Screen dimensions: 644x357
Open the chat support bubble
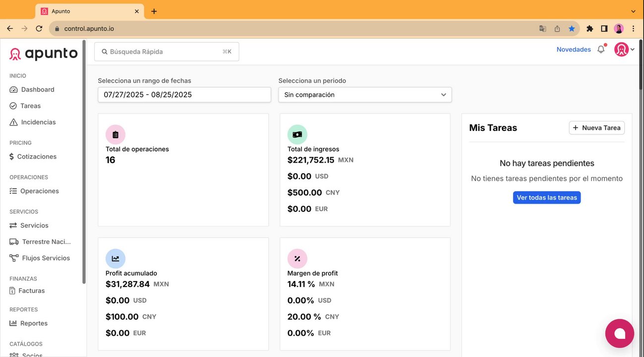[619, 333]
